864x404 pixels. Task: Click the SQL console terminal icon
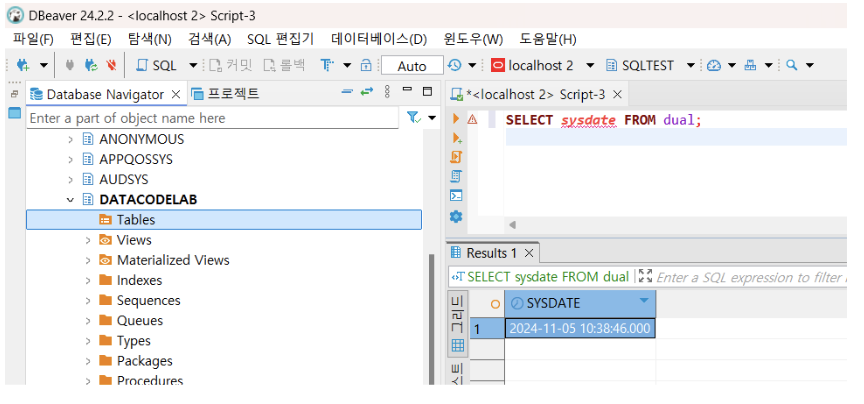[456, 196]
